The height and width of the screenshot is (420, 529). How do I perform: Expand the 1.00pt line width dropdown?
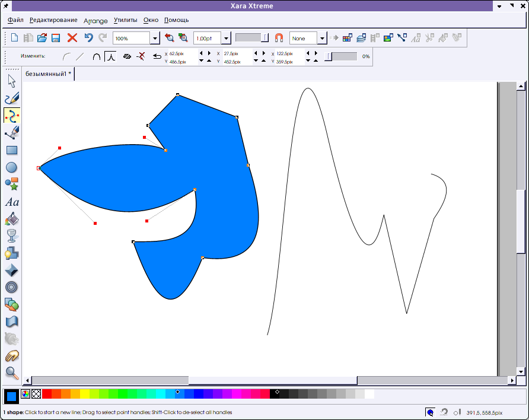226,39
